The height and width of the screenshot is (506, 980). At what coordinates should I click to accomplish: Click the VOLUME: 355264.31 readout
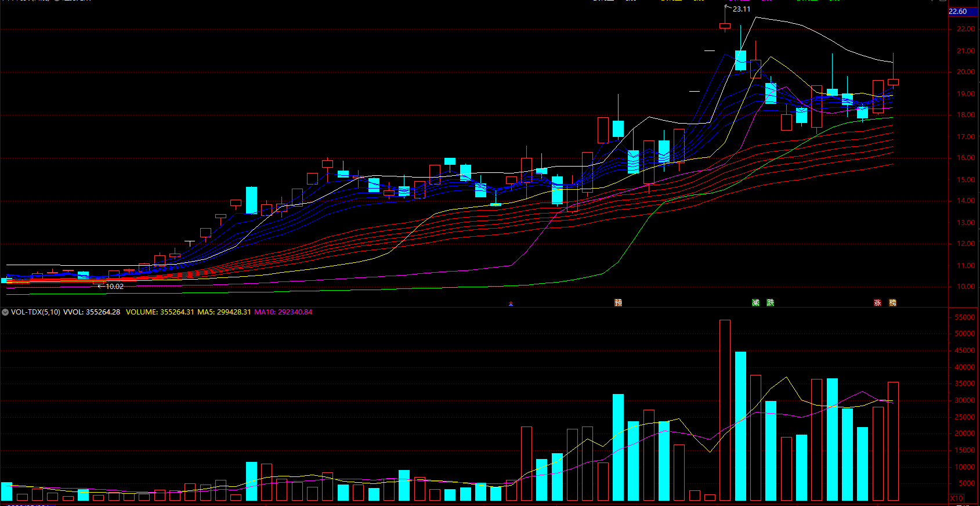click(x=160, y=312)
